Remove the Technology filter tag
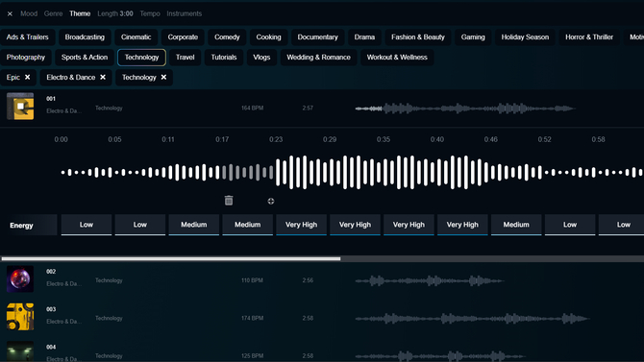This screenshot has height=362, width=644. point(163,77)
